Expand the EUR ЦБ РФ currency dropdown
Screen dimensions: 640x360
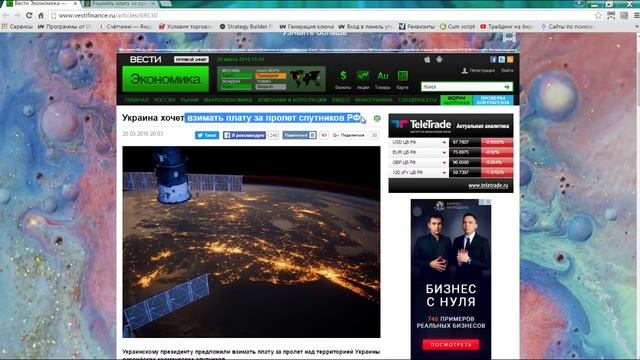(444, 153)
